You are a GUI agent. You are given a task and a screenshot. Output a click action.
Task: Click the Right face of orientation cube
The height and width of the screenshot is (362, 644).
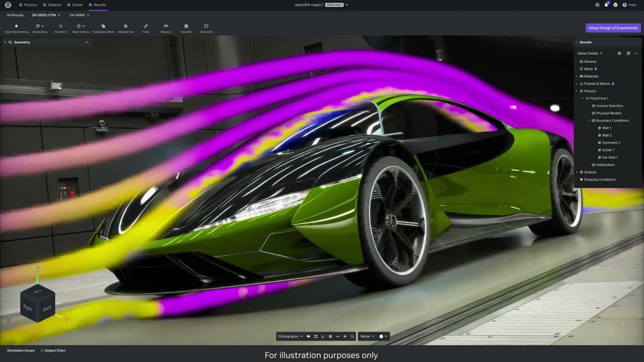[x=28, y=308]
